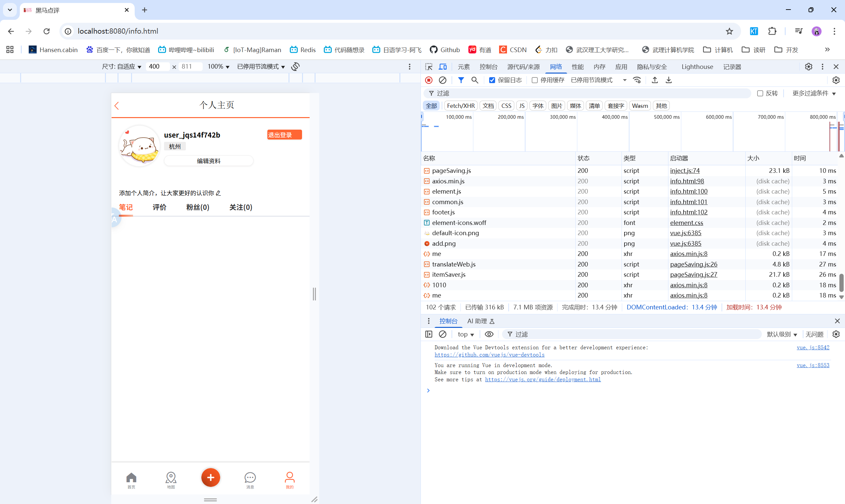845x504 pixels.
Task: Check the Invert filter checkbox
Action: click(x=760, y=93)
